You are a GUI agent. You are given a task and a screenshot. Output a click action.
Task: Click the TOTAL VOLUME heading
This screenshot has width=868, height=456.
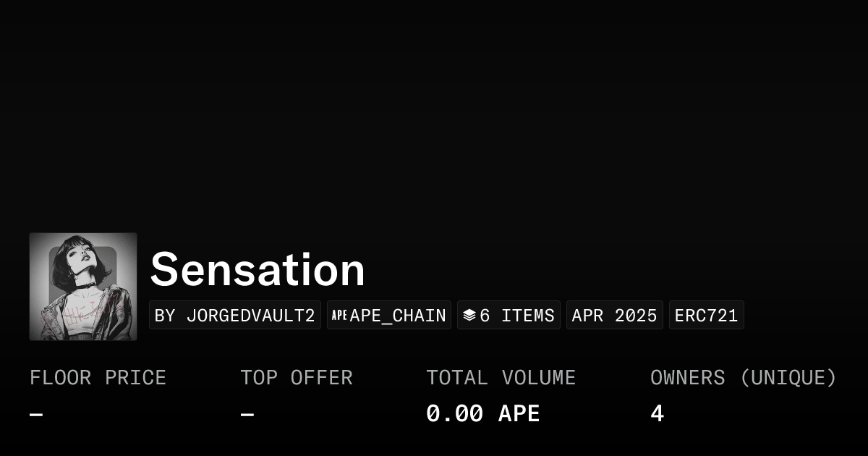501,378
